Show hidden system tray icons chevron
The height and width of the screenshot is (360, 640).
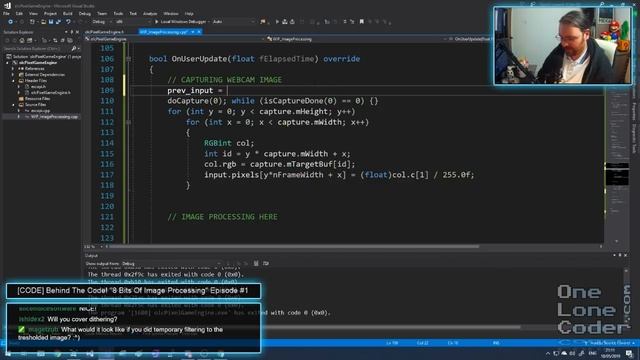[x=548, y=353]
